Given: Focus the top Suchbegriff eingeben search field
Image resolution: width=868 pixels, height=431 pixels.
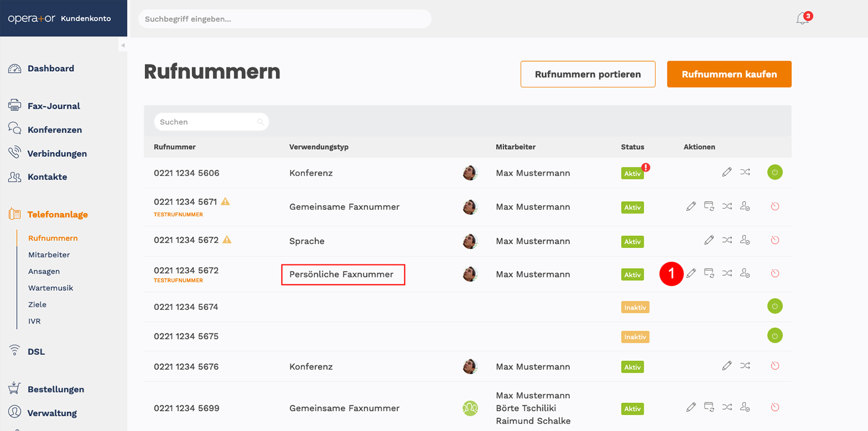Looking at the screenshot, I should tap(285, 18).
